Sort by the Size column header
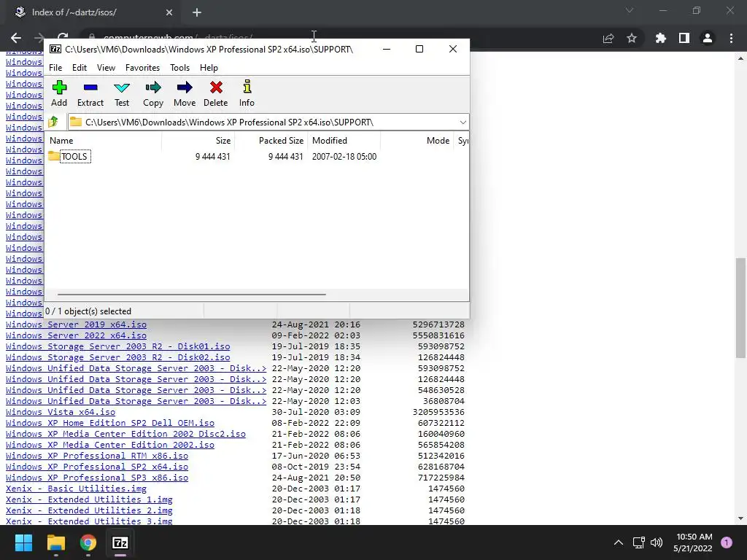This screenshot has width=747, height=560. tap(198, 141)
